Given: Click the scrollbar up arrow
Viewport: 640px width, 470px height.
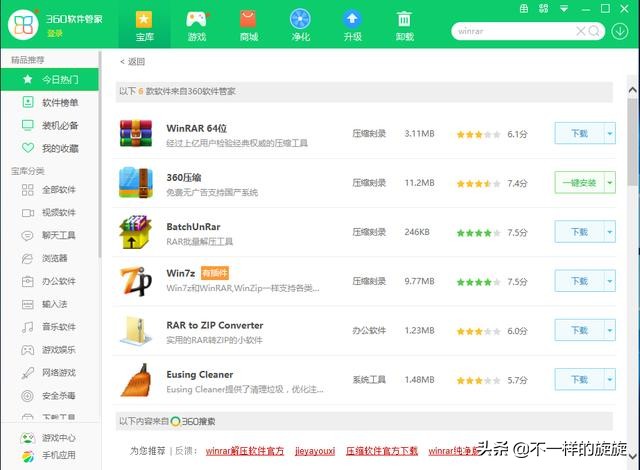Looking at the screenshot, I should (x=633, y=90).
